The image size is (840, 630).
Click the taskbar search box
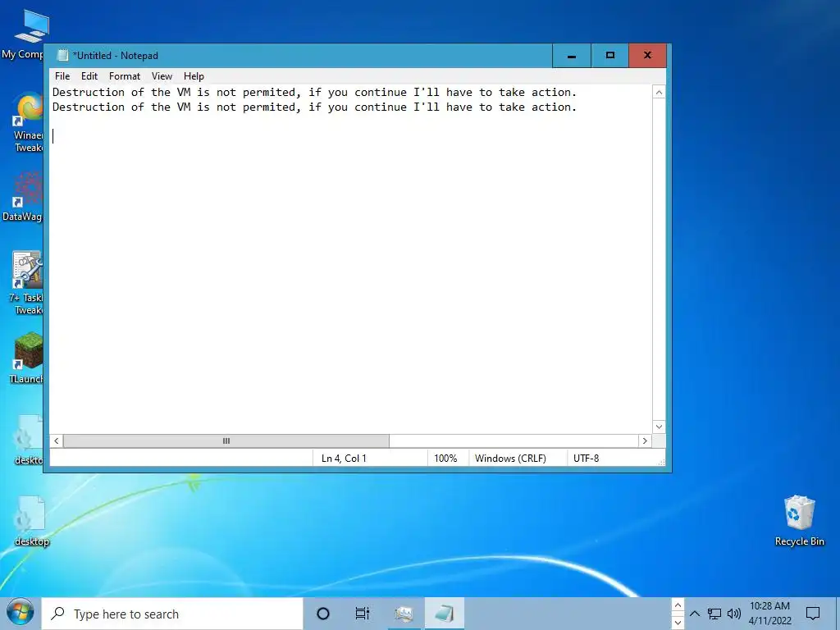[172, 614]
